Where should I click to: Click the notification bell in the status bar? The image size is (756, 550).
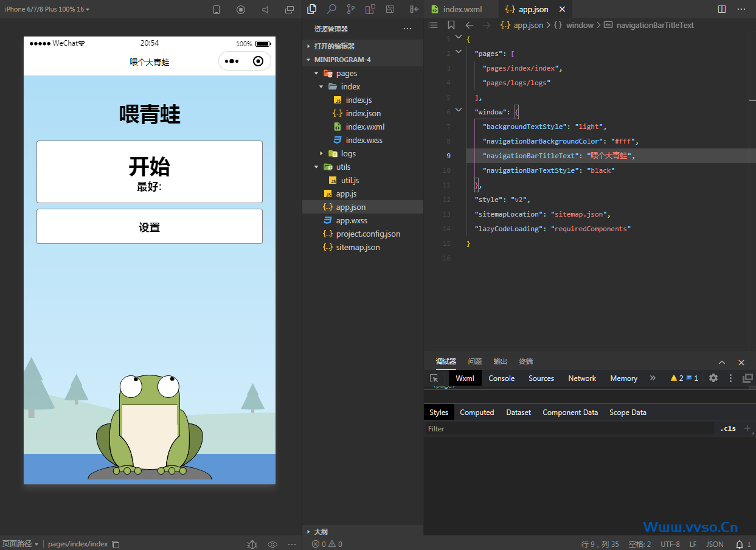740,544
